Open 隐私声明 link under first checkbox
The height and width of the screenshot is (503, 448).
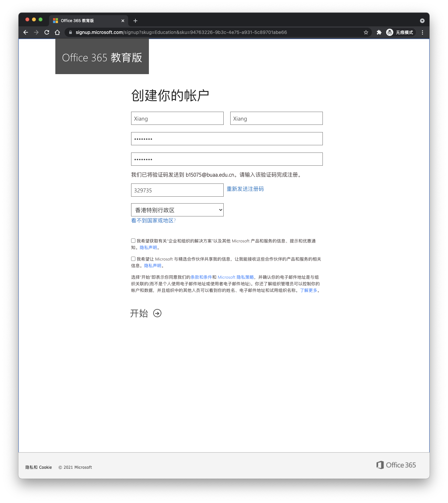tap(148, 247)
